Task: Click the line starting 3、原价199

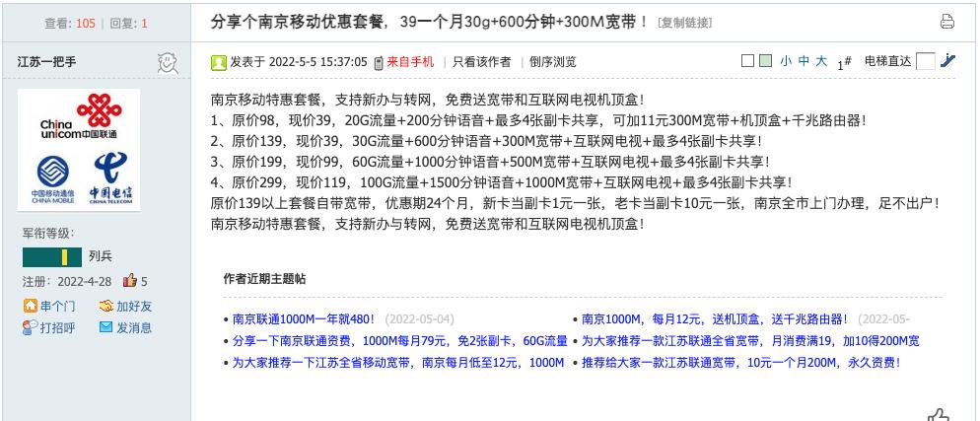Action: click(x=491, y=162)
